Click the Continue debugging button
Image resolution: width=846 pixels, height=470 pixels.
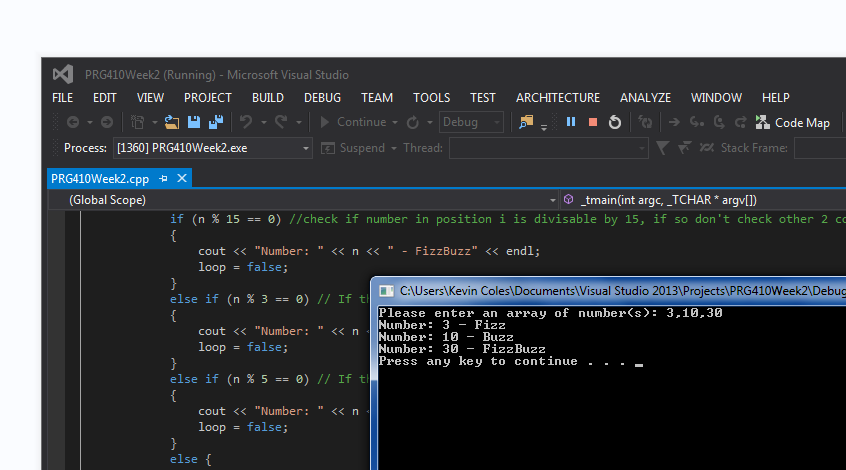(x=353, y=122)
